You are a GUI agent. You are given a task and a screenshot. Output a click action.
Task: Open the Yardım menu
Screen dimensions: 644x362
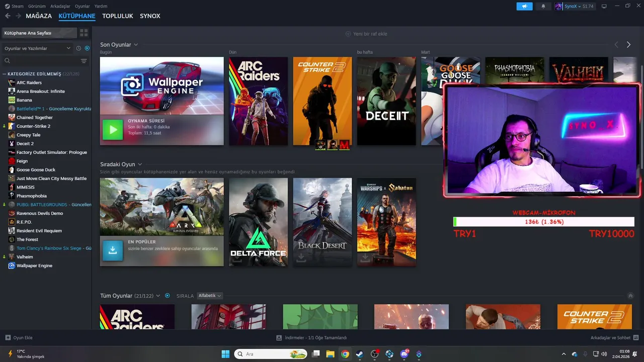(101, 6)
